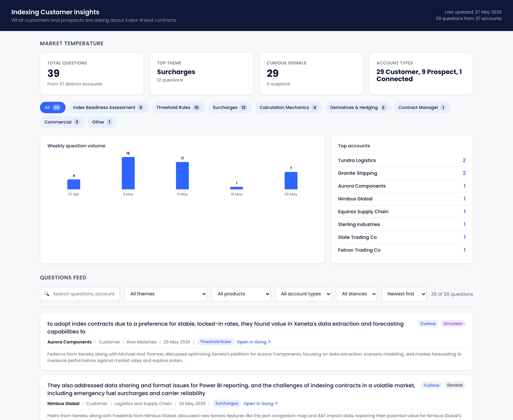The height and width of the screenshot is (420, 513).
Task: Open the All themes dropdown
Action: pyautogui.click(x=166, y=294)
